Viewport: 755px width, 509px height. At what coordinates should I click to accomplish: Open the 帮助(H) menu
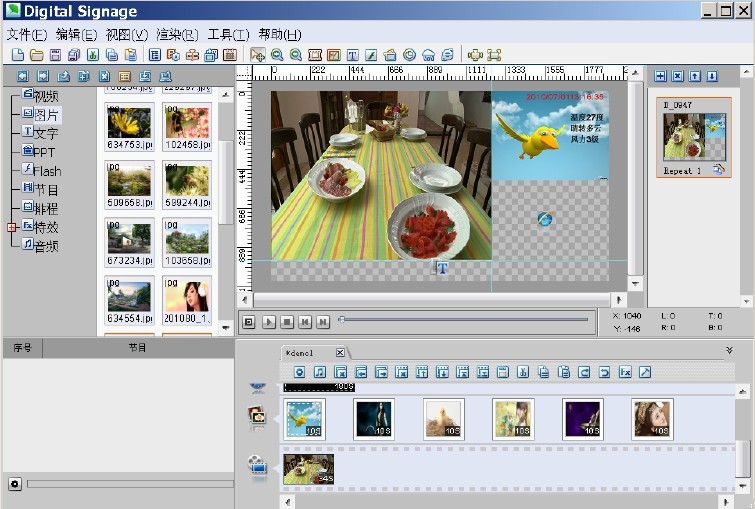(x=280, y=34)
